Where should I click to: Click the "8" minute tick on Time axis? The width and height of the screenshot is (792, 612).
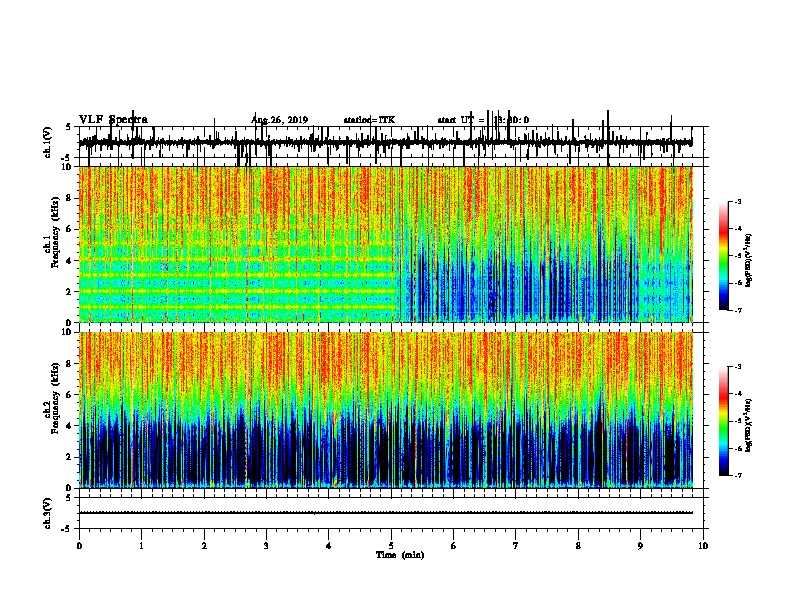pyautogui.click(x=578, y=545)
